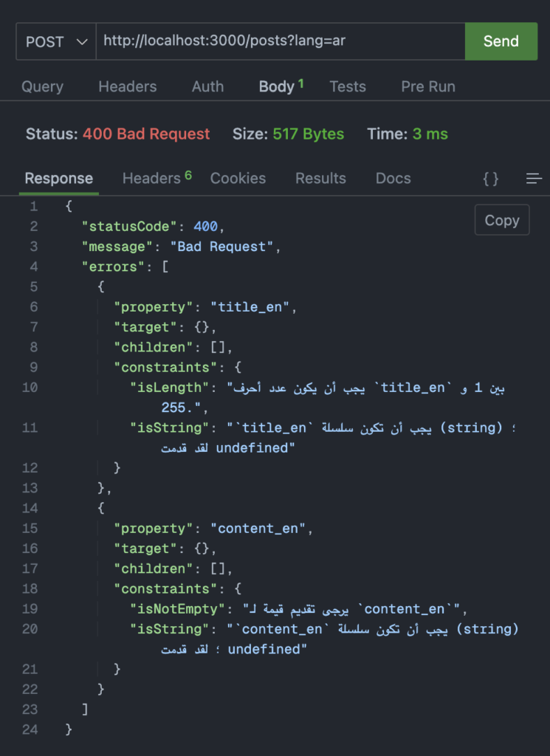The width and height of the screenshot is (550, 756).
Task: Click Copy to copy the response body
Action: 501,219
